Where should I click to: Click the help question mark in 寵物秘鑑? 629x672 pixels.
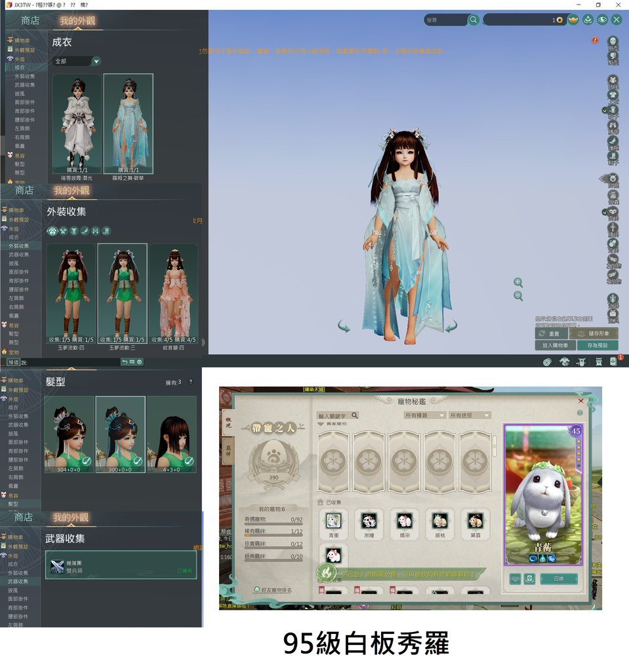(580, 413)
